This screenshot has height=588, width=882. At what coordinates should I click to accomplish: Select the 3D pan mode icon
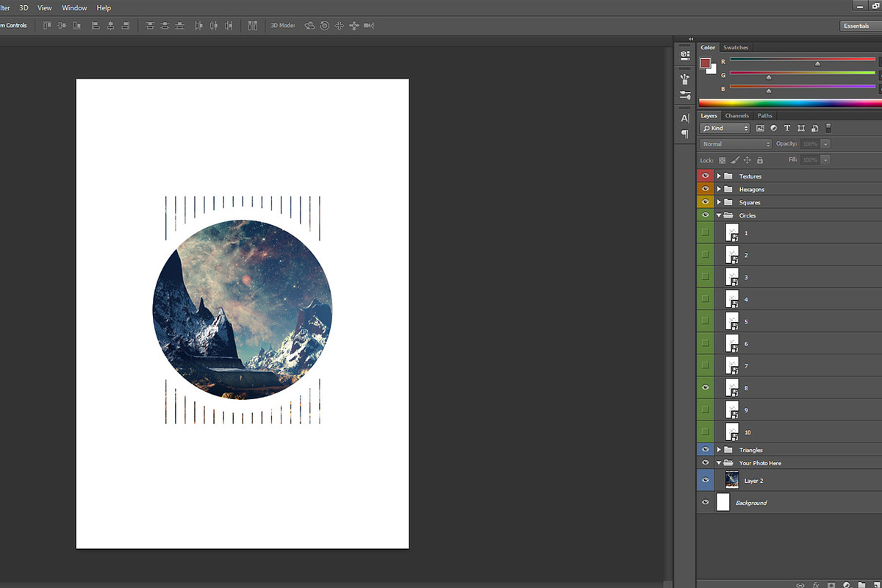[340, 26]
